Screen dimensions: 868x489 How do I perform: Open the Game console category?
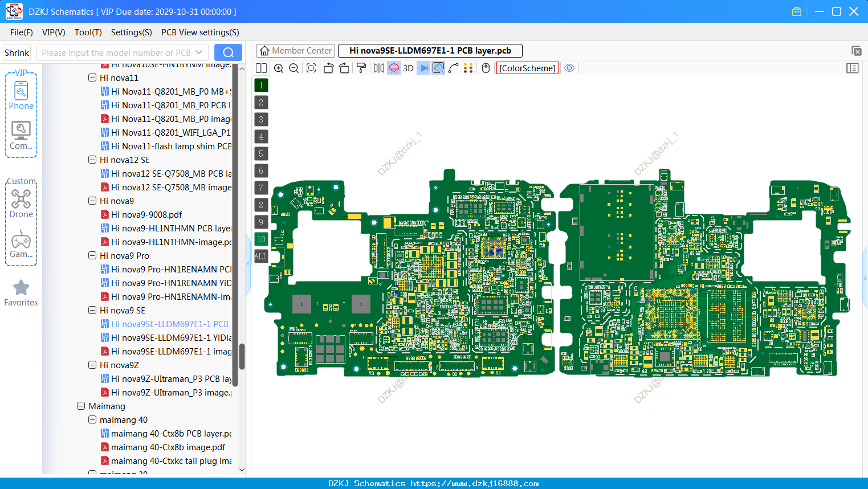(x=21, y=244)
